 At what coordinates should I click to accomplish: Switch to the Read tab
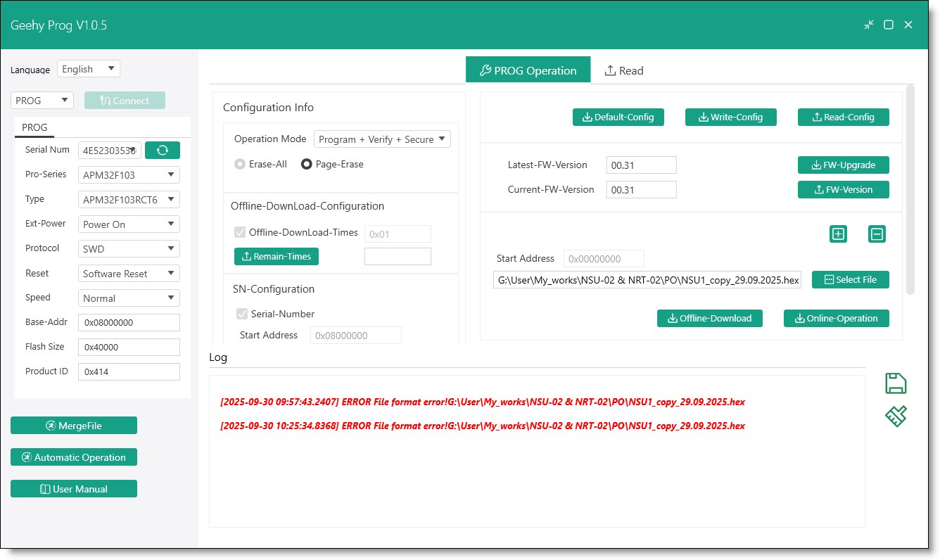(624, 70)
